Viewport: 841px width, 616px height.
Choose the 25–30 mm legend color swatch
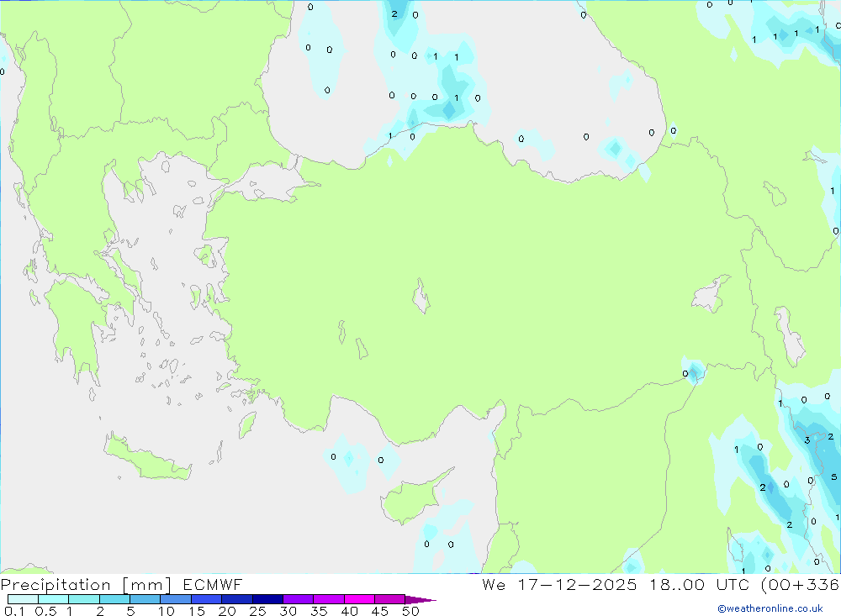(267, 599)
